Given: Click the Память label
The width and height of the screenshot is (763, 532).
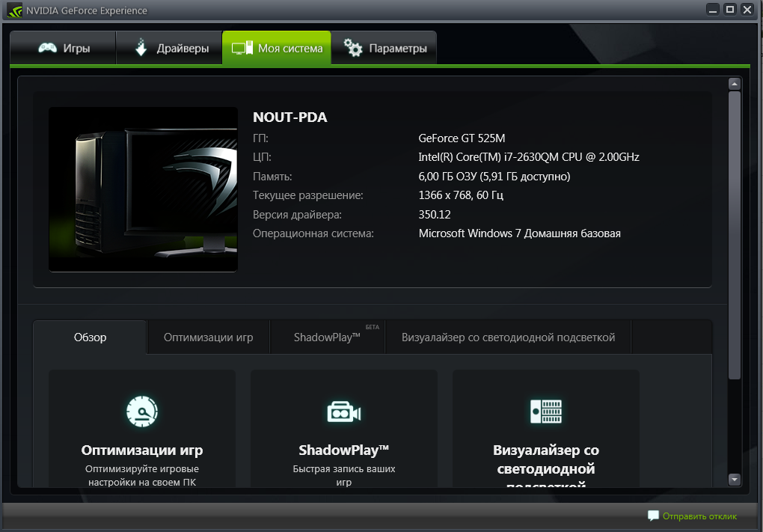Looking at the screenshot, I should click(x=272, y=176).
